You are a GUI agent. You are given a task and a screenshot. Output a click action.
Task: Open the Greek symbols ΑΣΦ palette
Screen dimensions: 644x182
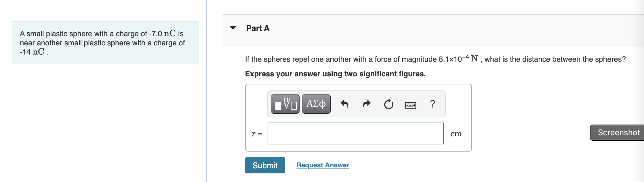(x=316, y=104)
